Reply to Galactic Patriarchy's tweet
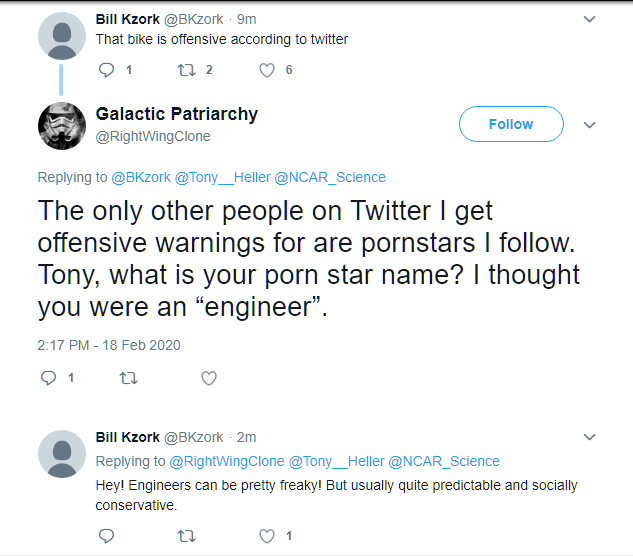 tap(48, 378)
